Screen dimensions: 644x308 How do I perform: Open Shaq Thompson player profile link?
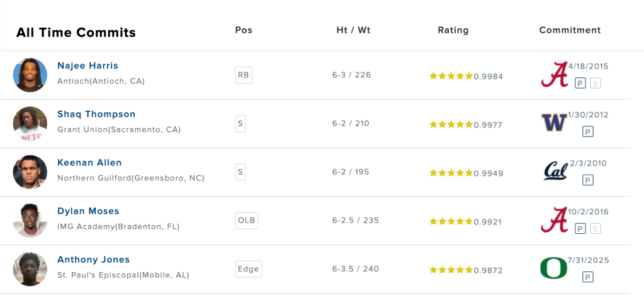pos(96,114)
